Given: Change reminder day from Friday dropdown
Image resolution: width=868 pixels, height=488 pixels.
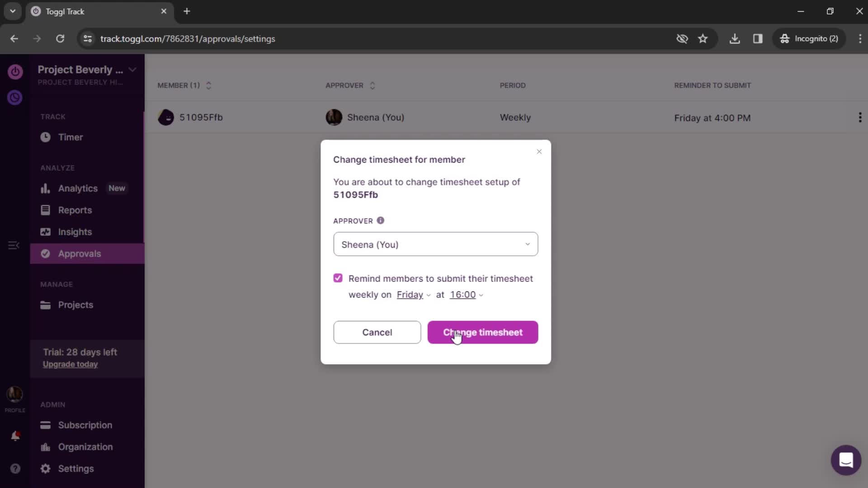Looking at the screenshot, I should [414, 294].
